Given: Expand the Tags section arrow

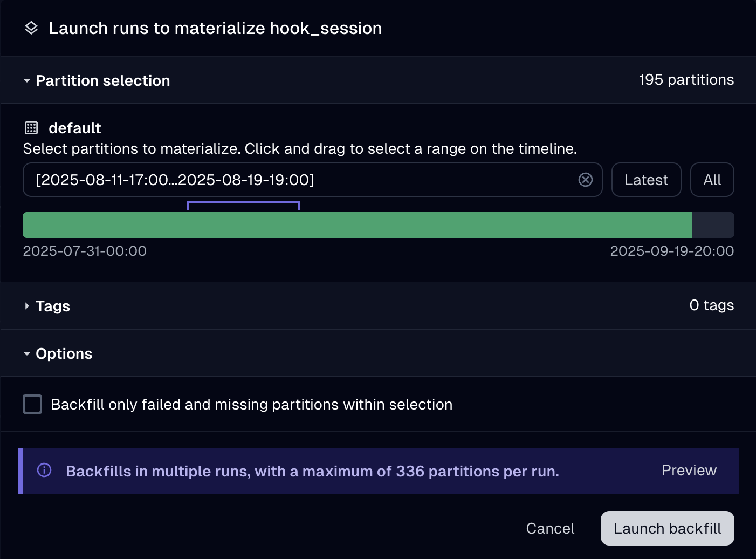Looking at the screenshot, I should pyautogui.click(x=27, y=306).
